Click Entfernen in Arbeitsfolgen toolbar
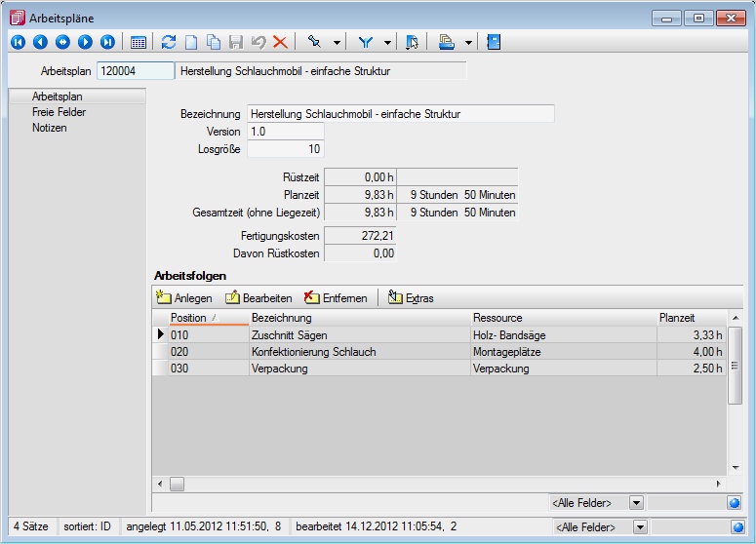The width and height of the screenshot is (756, 544). coord(336,298)
